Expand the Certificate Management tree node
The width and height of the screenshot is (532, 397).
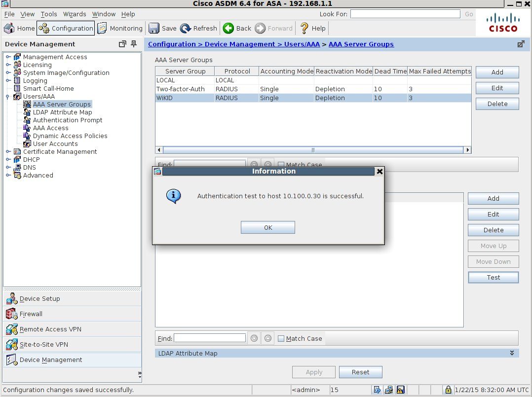coord(8,151)
